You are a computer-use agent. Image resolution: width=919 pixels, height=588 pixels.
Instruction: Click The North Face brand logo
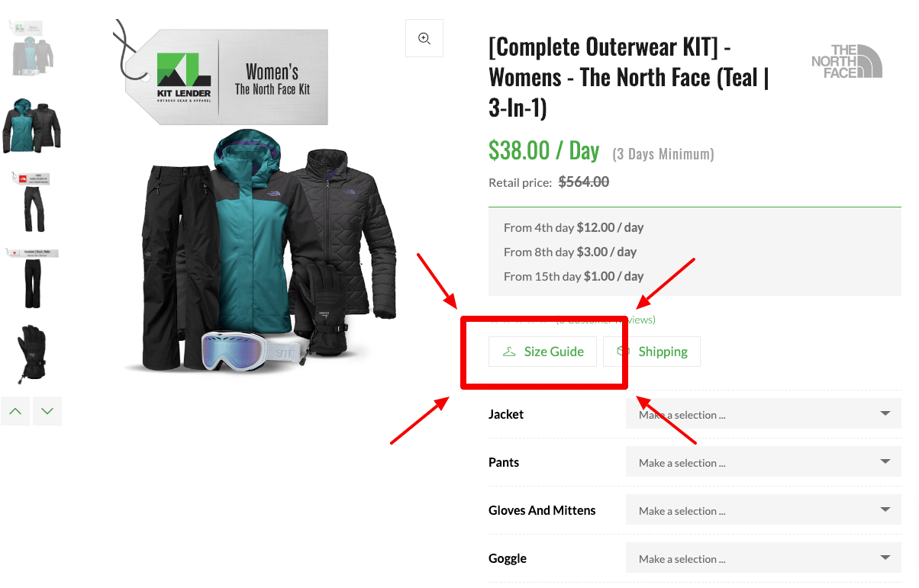click(x=846, y=61)
